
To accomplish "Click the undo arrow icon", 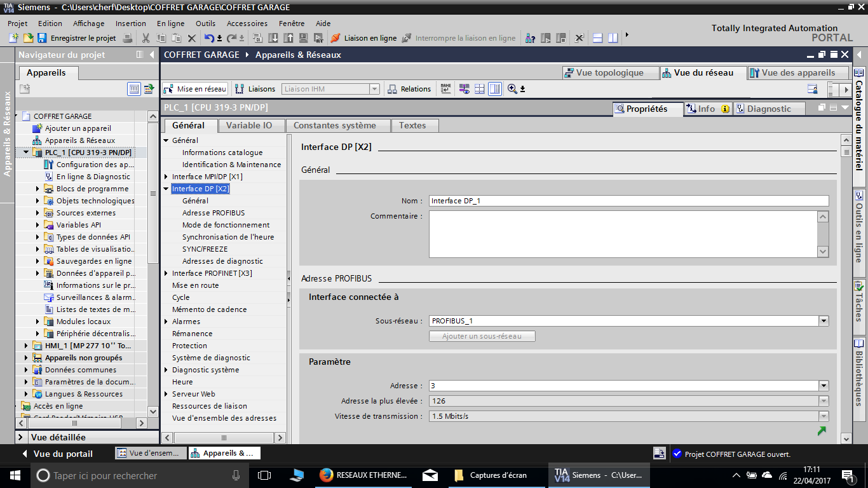I will pos(209,38).
